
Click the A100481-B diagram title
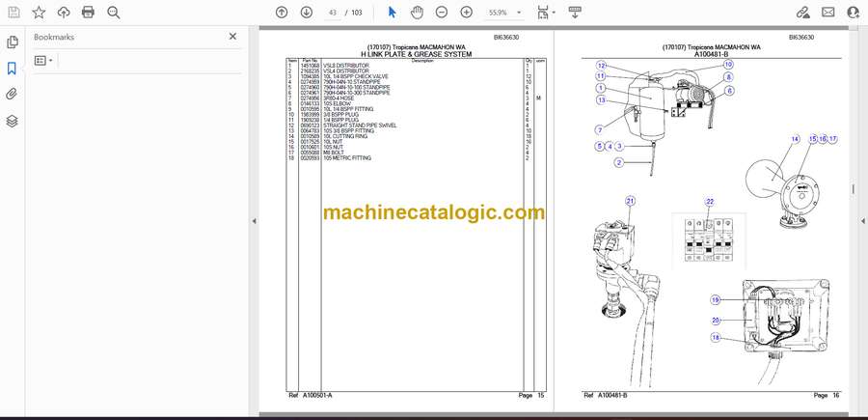coord(712,54)
